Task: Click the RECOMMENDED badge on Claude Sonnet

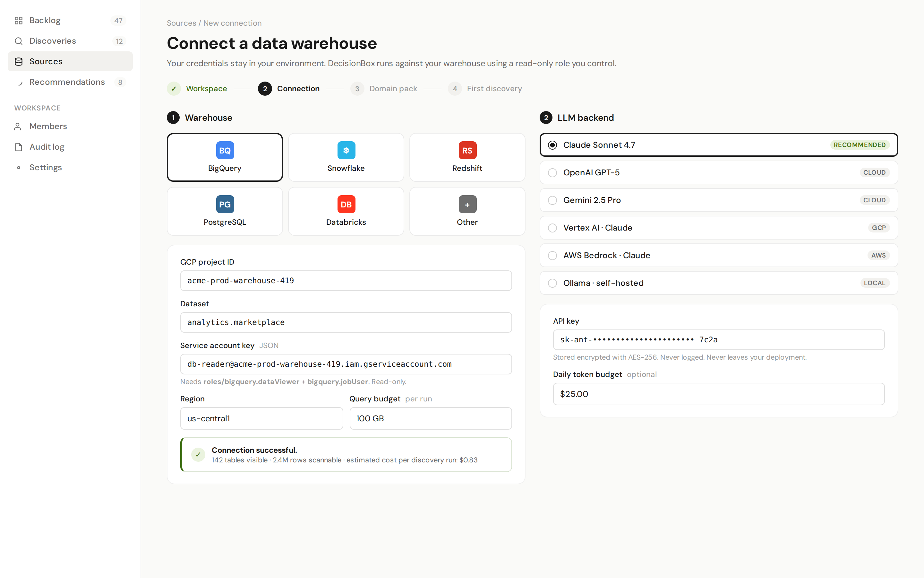Action: (860, 145)
